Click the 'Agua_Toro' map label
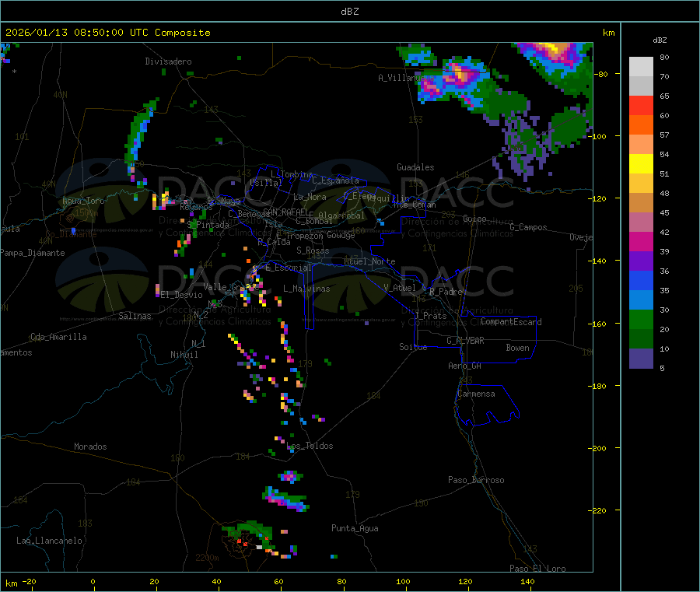This screenshot has height=592, width=700. 83,201
